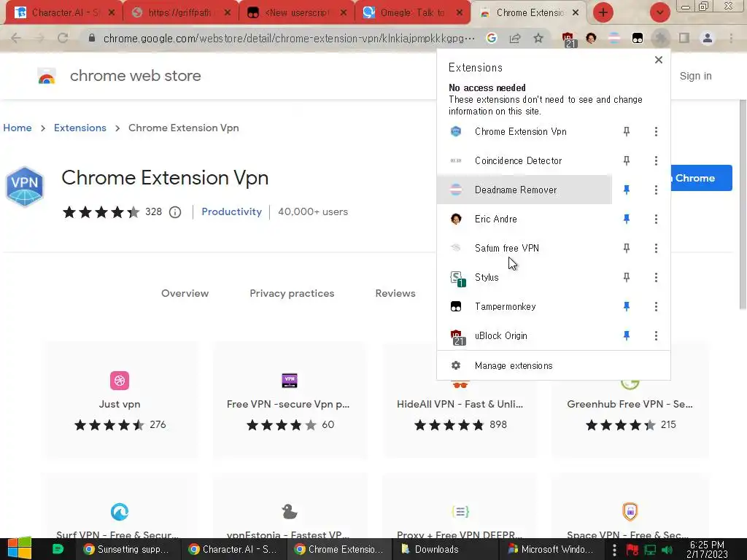Click the uBlock Origin toolbar icon
This screenshot has width=747, height=560.
point(569,39)
